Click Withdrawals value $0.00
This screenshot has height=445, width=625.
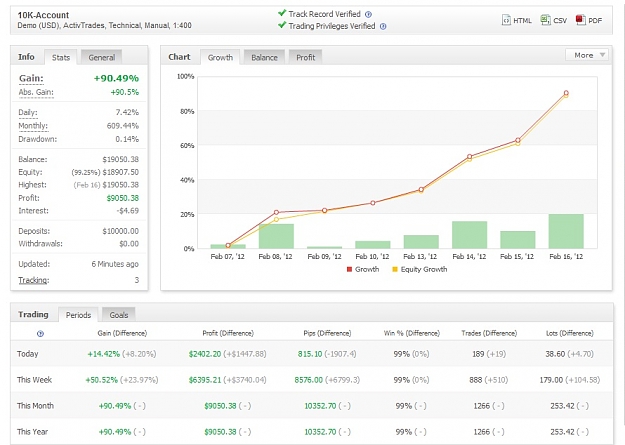129,244
